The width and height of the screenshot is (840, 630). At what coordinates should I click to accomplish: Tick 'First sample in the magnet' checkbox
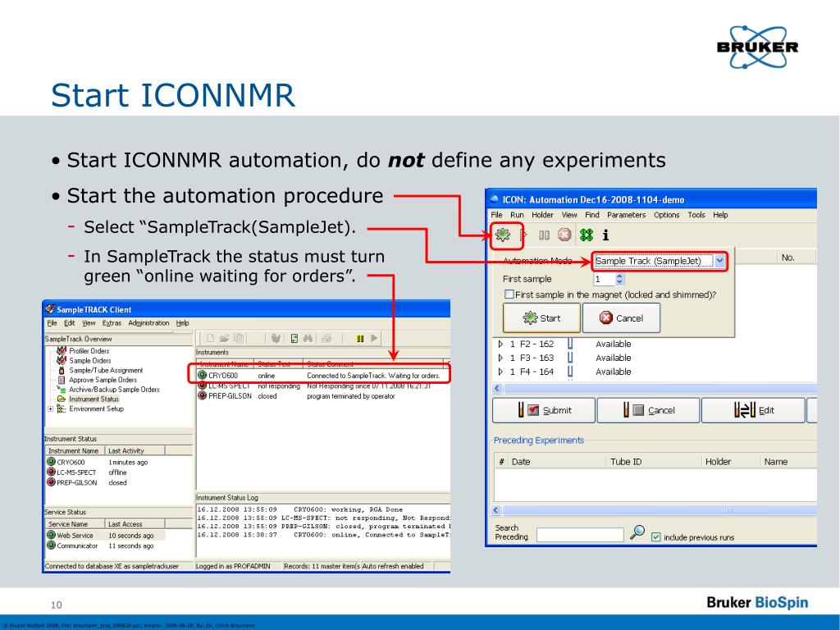tap(509, 294)
